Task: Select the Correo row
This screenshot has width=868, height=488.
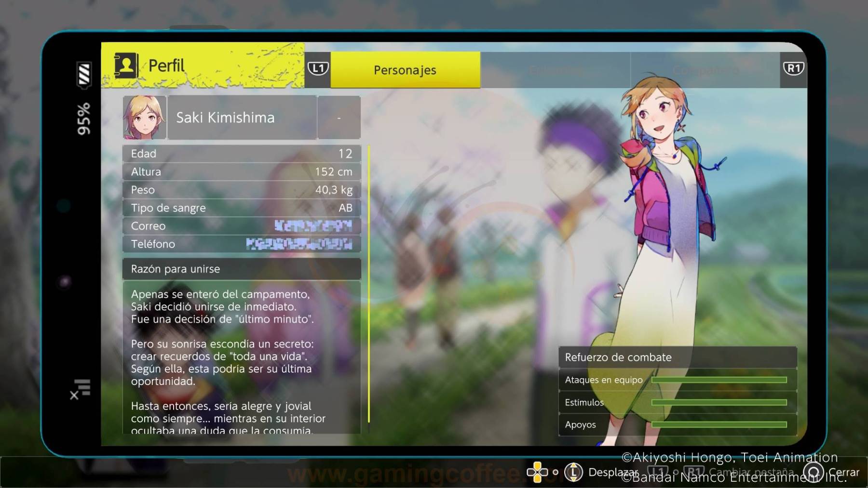Action: point(242,226)
